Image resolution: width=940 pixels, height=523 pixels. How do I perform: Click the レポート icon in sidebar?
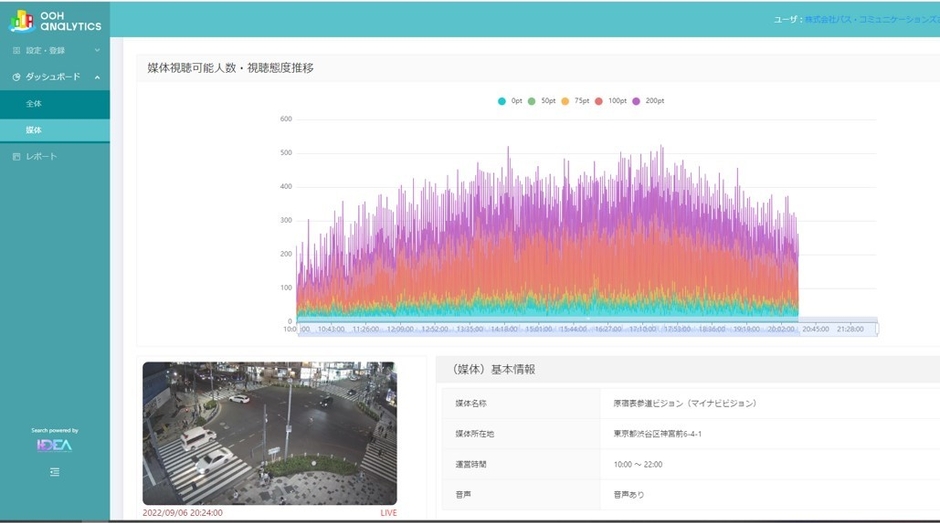click(x=16, y=157)
